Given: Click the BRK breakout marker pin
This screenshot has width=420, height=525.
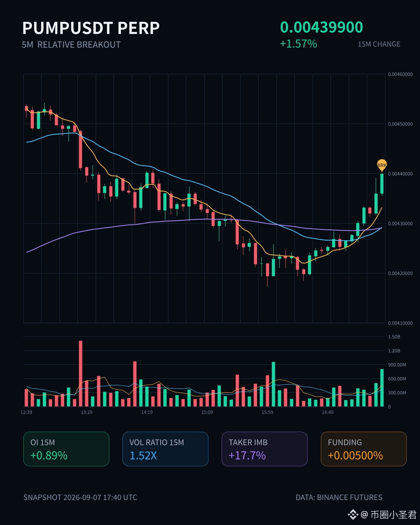Looking at the screenshot, I should pos(382,165).
